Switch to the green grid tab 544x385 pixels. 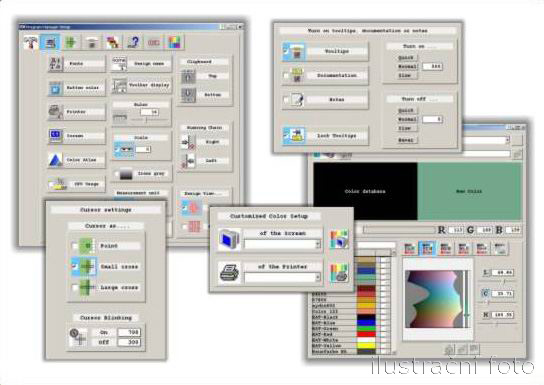[71, 42]
